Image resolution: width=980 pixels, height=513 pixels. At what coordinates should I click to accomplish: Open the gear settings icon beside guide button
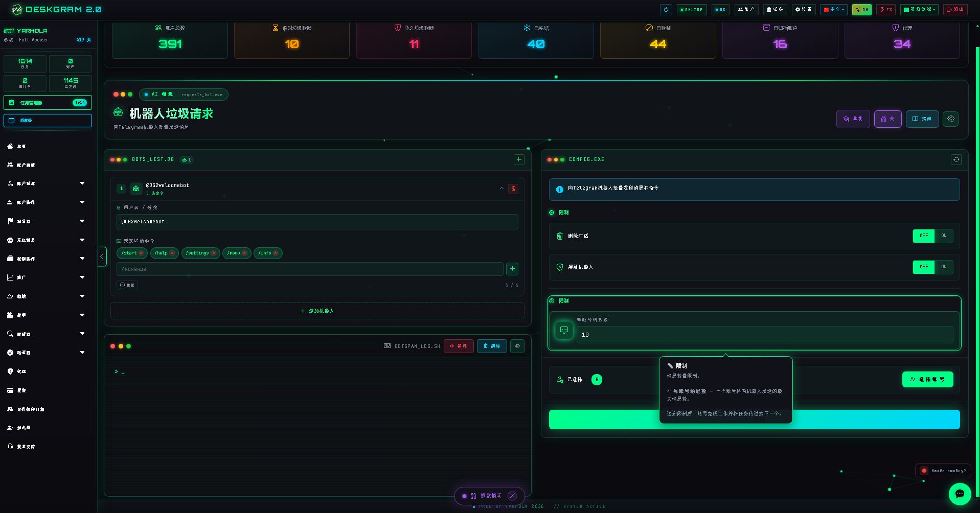tap(950, 119)
